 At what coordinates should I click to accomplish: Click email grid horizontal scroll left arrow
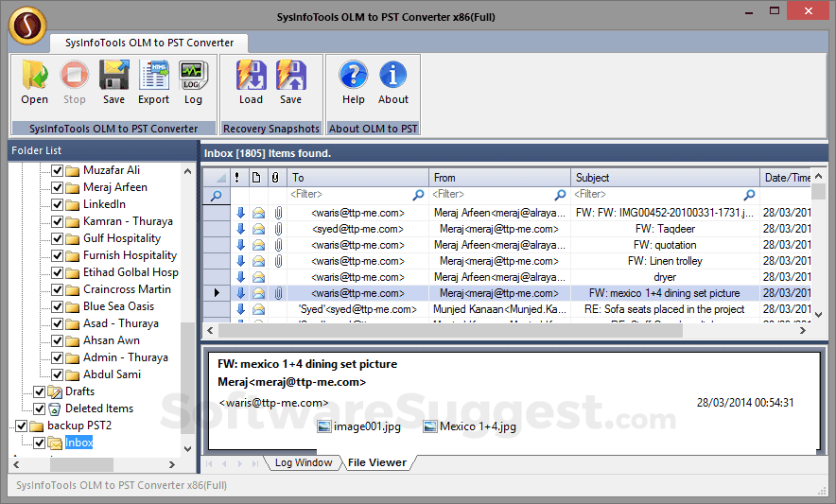210,331
